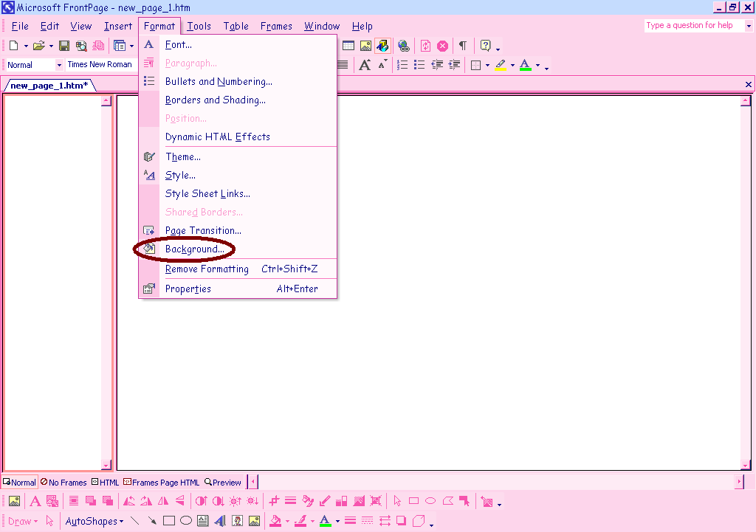The height and width of the screenshot is (532, 756).
Task: Click the Text Box tool icon
Action: coord(203,521)
